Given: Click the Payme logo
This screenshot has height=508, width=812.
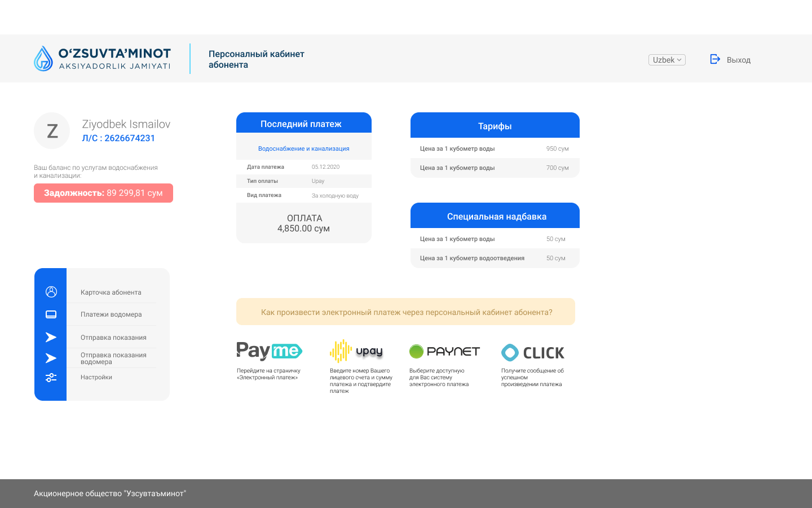Looking at the screenshot, I should coord(270,351).
